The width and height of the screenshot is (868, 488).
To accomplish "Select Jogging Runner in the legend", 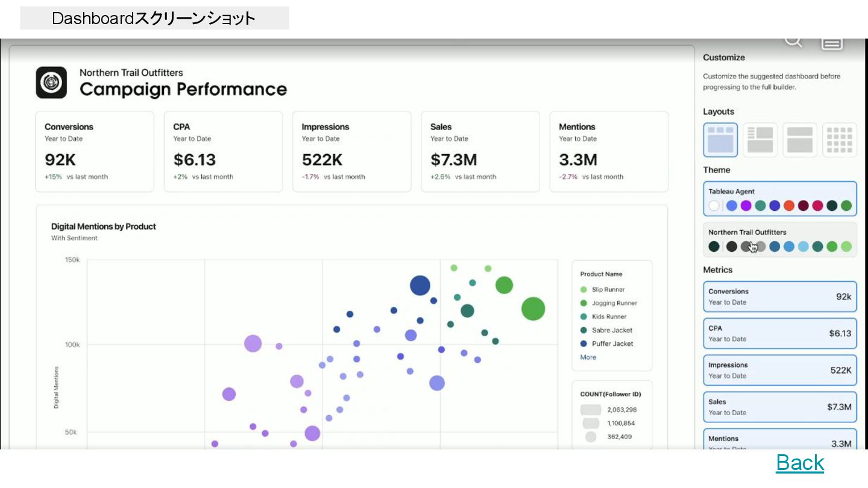I will [608, 303].
